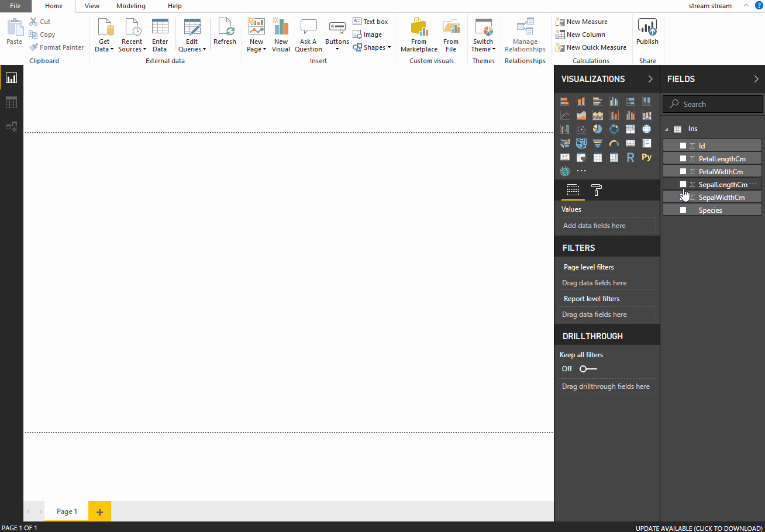Open the Fields well tab icon

(x=573, y=190)
